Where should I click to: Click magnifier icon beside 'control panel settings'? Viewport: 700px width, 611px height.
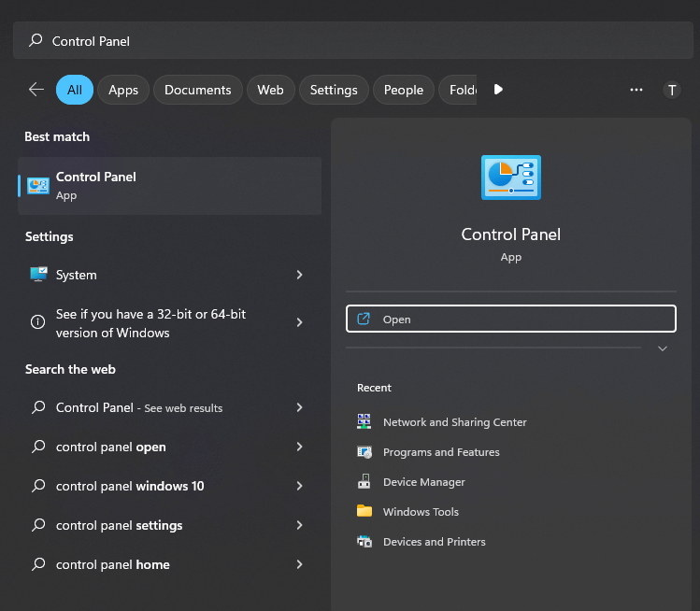[38, 525]
